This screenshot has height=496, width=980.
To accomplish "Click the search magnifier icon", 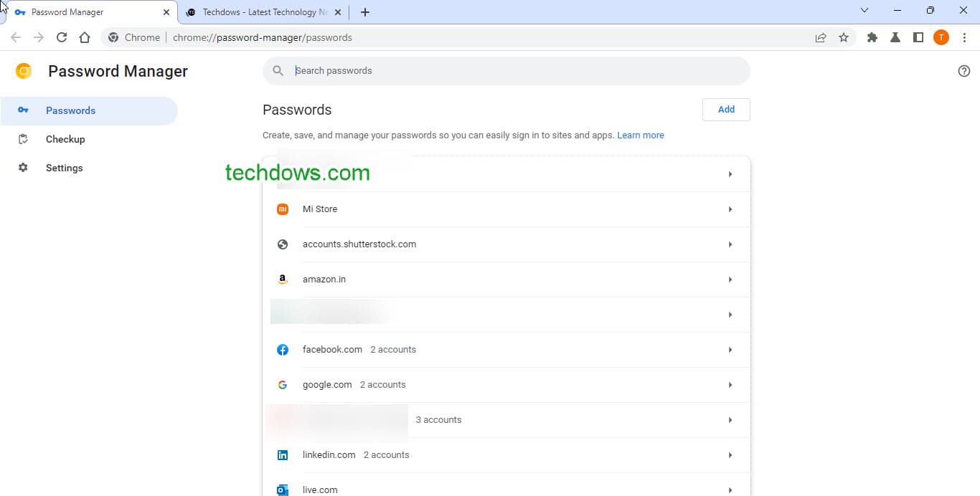I will (x=278, y=71).
